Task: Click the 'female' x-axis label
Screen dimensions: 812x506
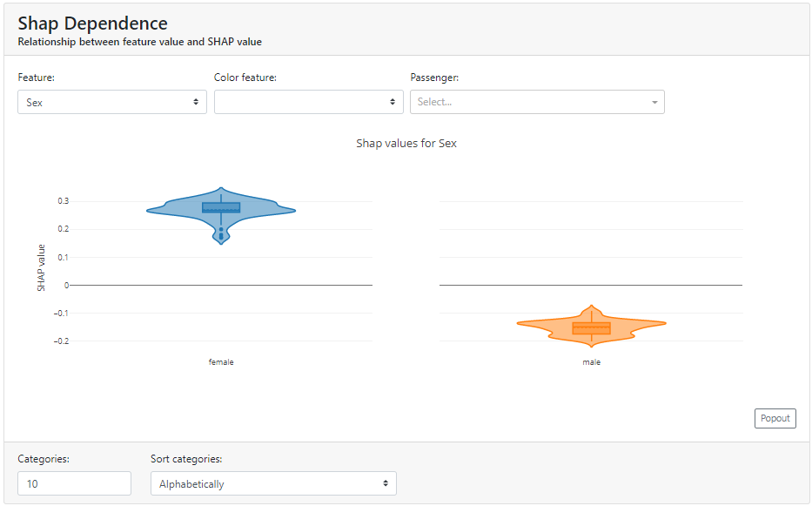Action: coord(221,361)
